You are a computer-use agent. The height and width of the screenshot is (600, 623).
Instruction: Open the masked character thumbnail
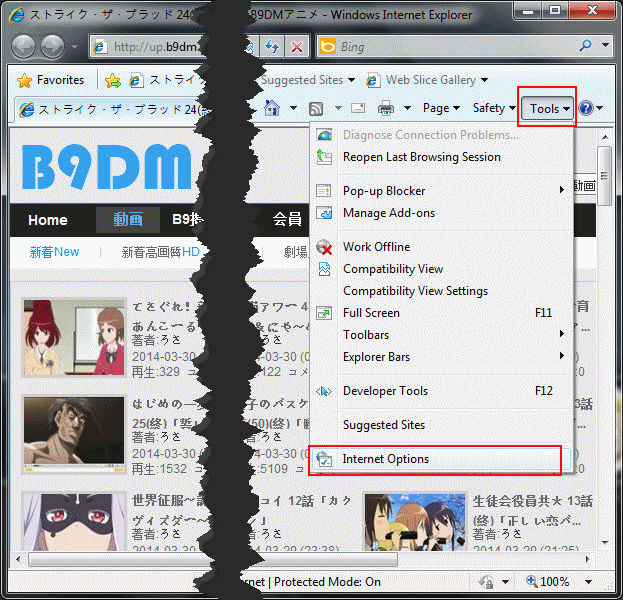pos(74,522)
